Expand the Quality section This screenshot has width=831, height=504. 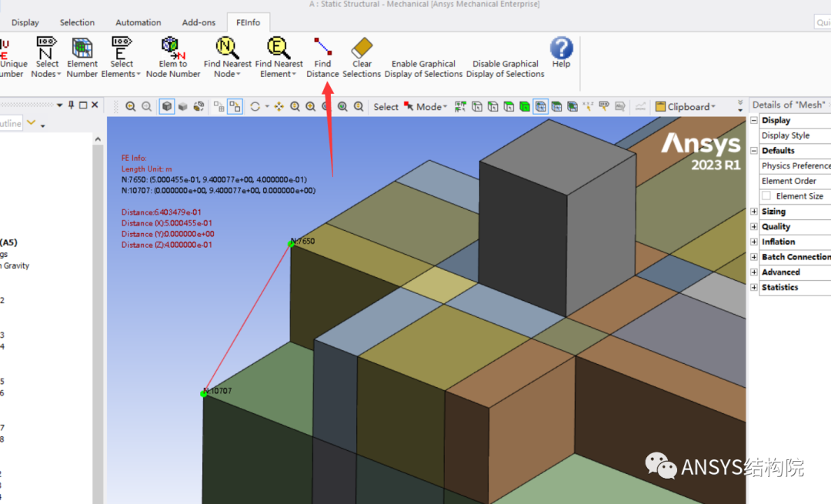point(753,226)
